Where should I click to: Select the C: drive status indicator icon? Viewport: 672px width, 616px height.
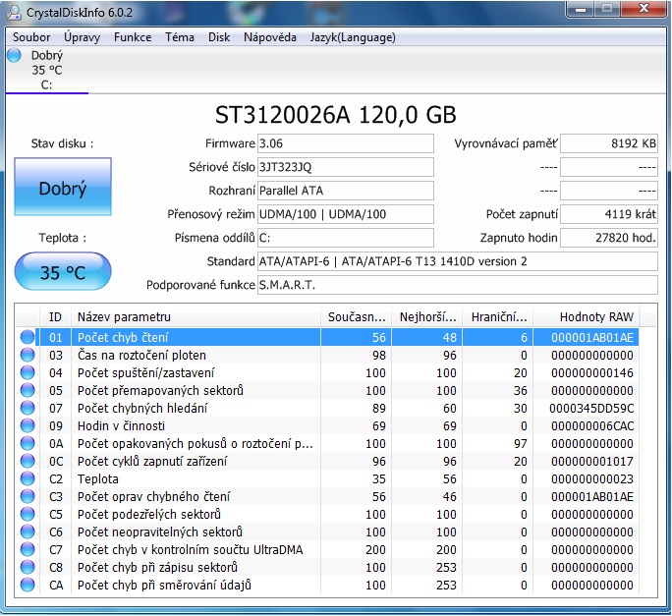pyautogui.click(x=14, y=55)
